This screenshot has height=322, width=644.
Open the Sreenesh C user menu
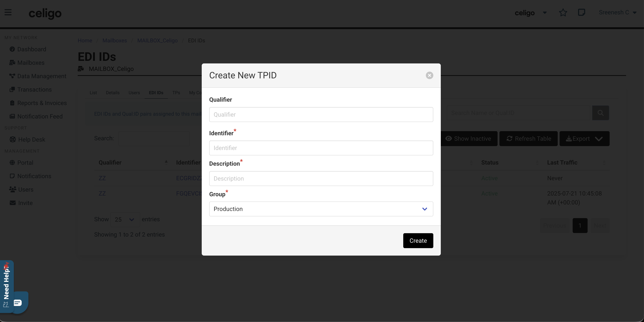[617, 12]
